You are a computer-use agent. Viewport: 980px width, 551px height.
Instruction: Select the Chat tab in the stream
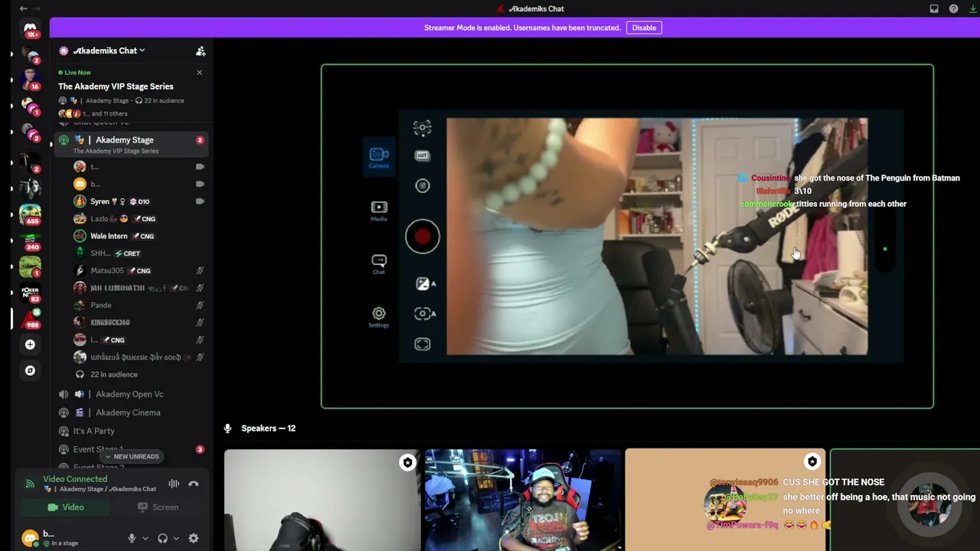point(379,264)
